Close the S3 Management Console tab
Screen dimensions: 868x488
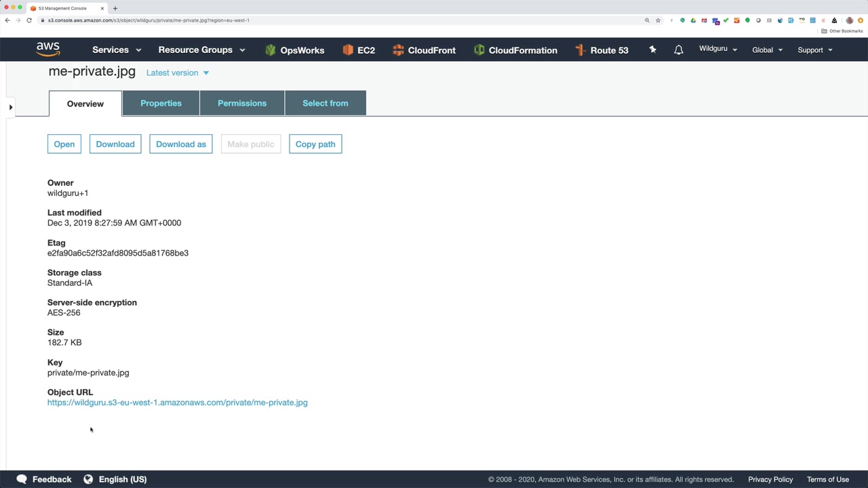(102, 8)
